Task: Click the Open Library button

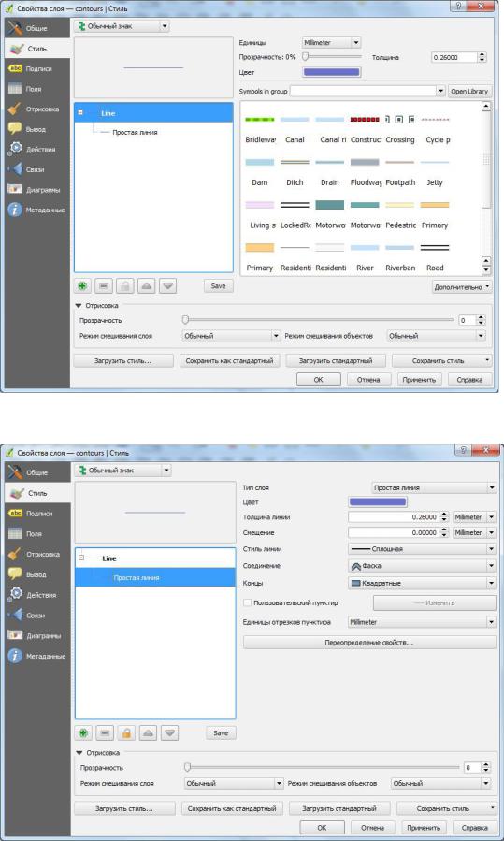Action: 469,91
